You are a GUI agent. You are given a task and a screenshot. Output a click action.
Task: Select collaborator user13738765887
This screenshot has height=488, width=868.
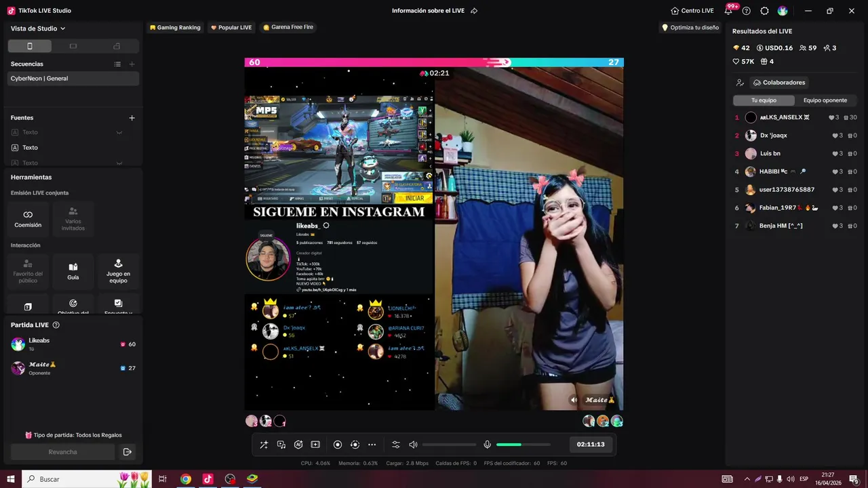point(795,190)
